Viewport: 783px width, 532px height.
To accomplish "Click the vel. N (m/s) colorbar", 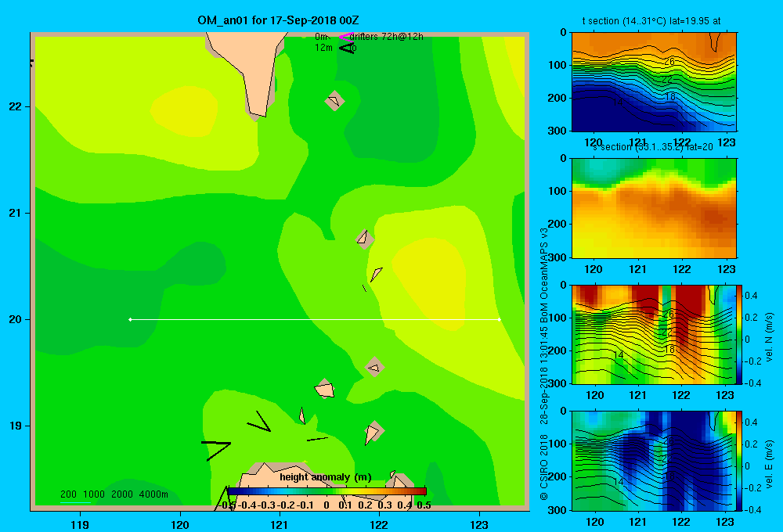I will click(739, 334).
